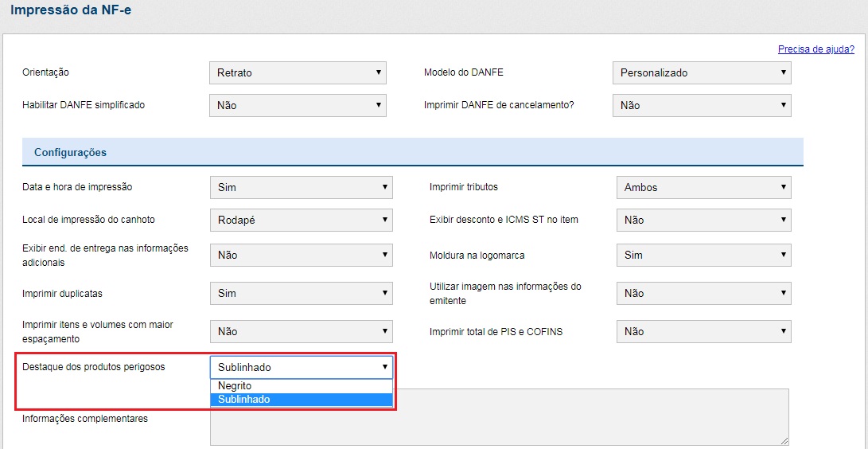Expand Imprimir total de PIS e COFINS dropdown
The image size is (868, 449).
tap(703, 331)
